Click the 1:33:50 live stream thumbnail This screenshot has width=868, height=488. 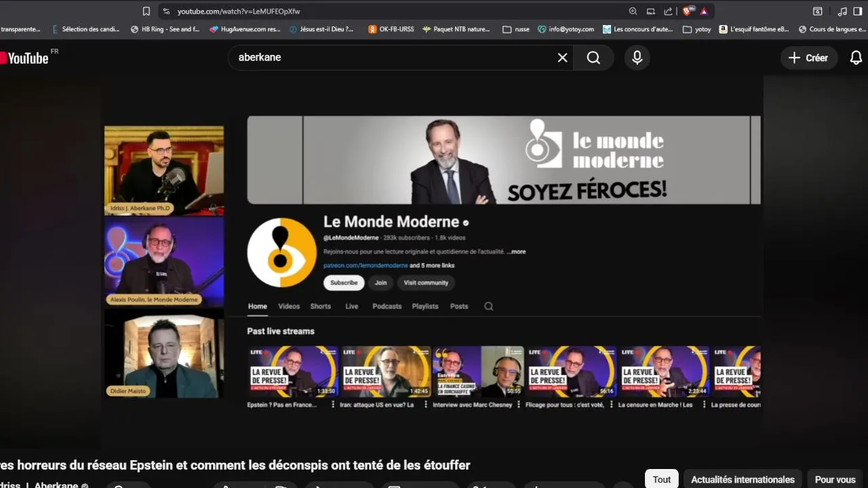coord(292,371)
